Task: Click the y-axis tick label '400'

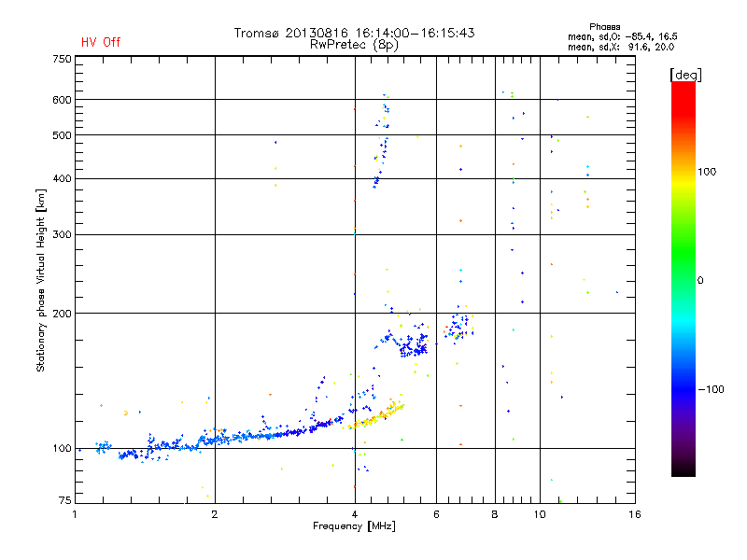Action: click(x=62, y=178)
